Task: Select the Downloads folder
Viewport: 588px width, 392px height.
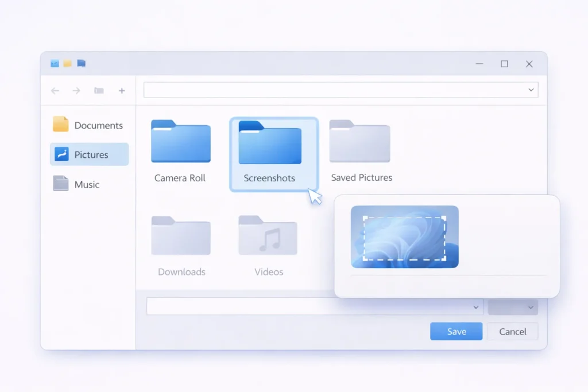Action: tap(180, 237)
